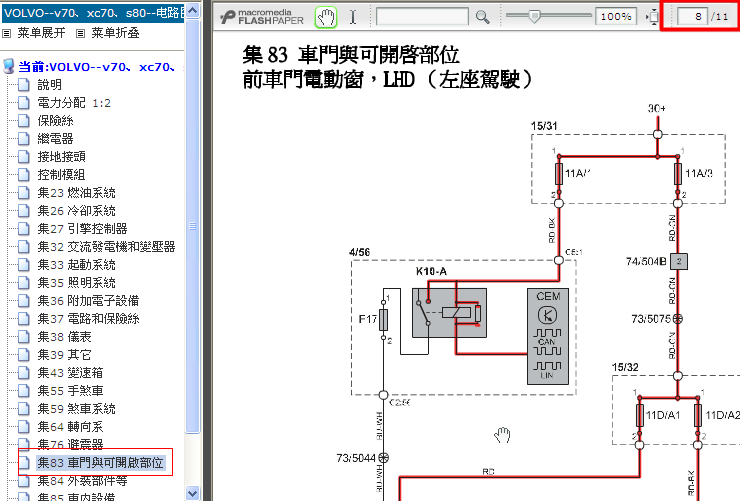Open 集38 儀表
The width and height of the screenshot is (740, 501).
click(65, 337)
